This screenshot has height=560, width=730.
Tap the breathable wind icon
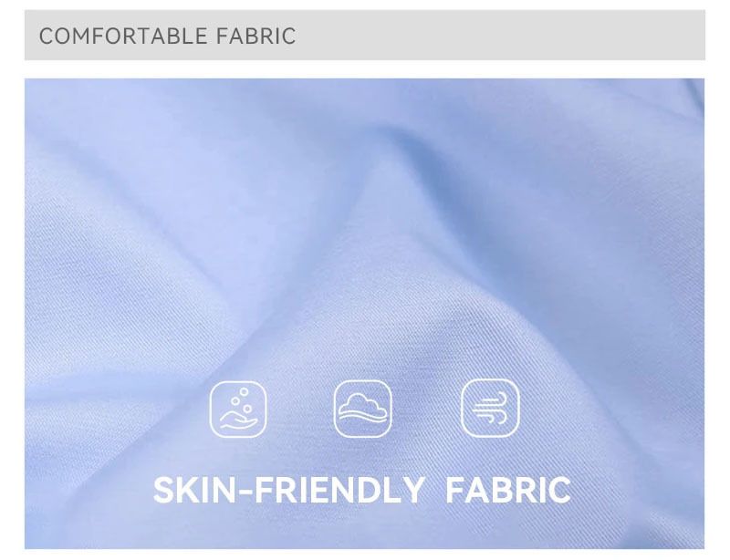tap(490, 408)
